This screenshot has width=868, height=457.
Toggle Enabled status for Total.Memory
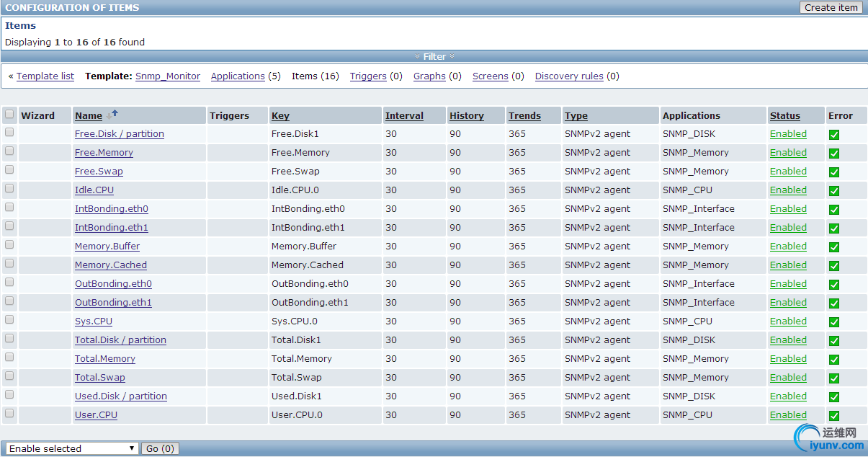point(788,359)
